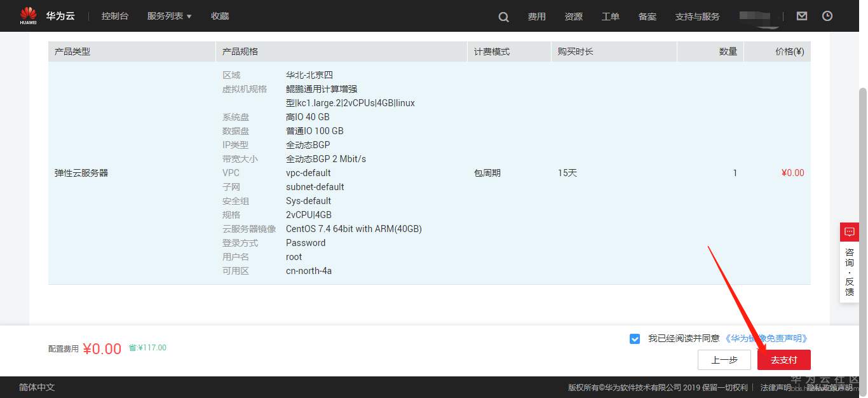Click the root username value
Screen dimensions: 868x398
pyautogui.click(x=294, y=257)
